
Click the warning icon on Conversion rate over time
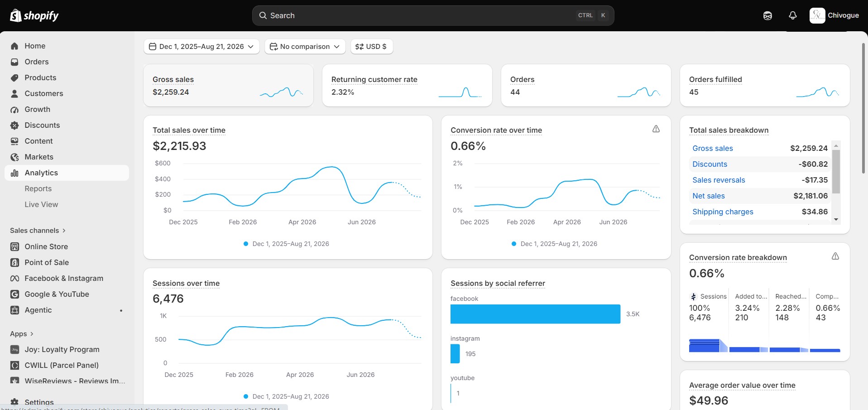(x=656, y=129)
